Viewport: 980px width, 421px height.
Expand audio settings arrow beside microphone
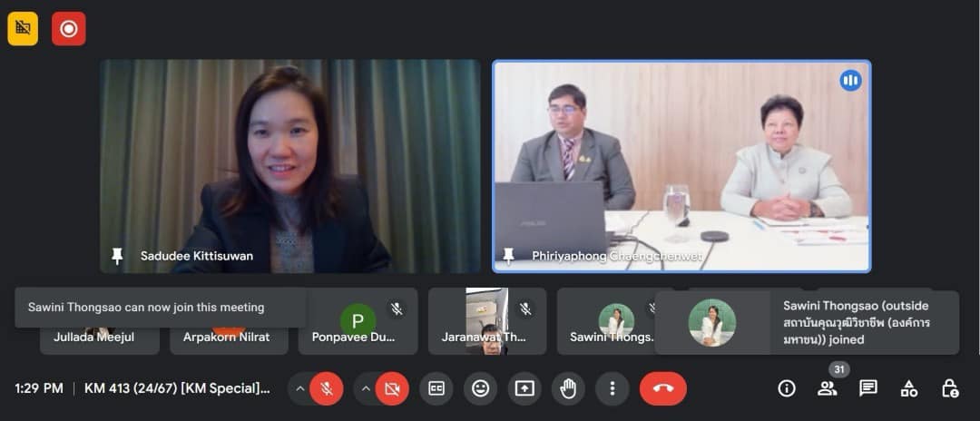(299, 388)
